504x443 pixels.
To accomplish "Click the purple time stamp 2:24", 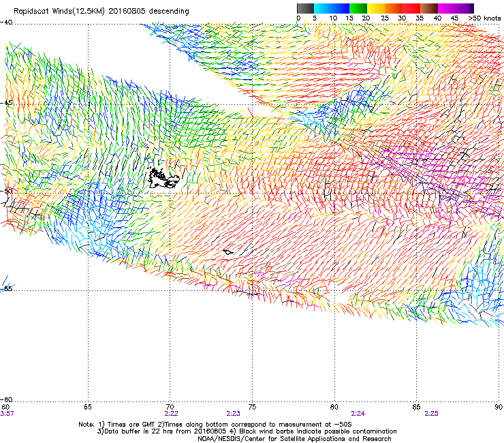I will click(358, 414).
